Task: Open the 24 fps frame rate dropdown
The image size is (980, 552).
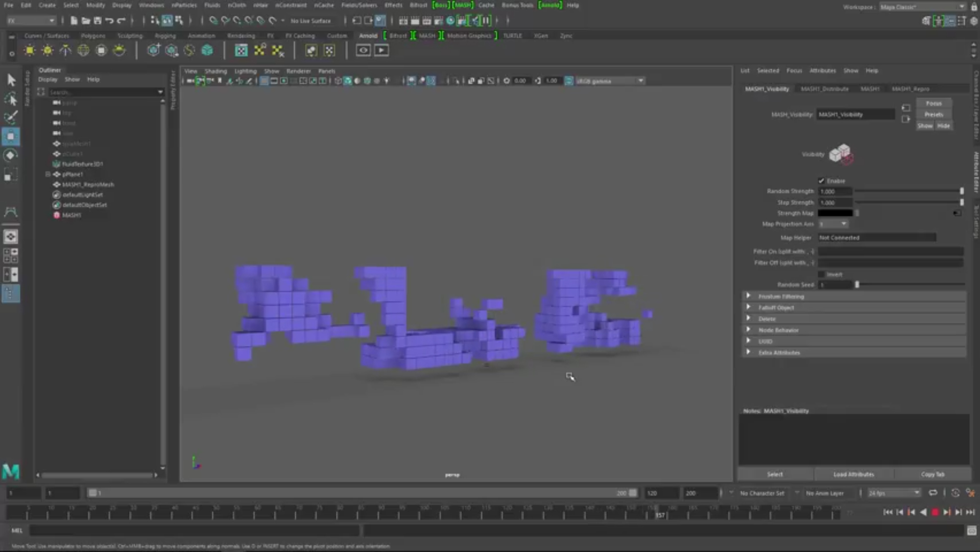Action: click(x=894, y=493)
